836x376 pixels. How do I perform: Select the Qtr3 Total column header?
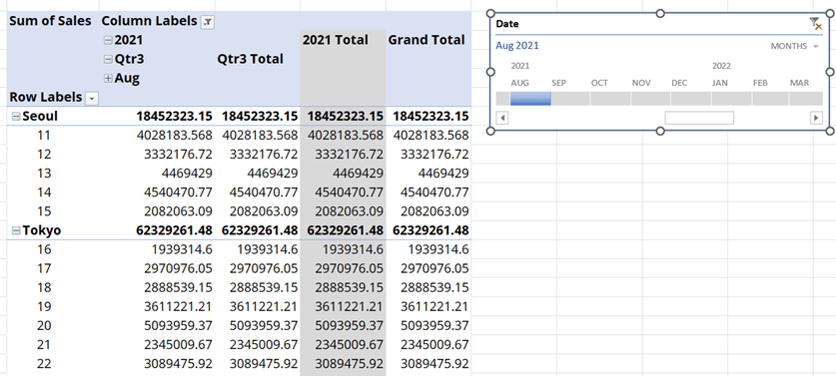pos(250,59)
